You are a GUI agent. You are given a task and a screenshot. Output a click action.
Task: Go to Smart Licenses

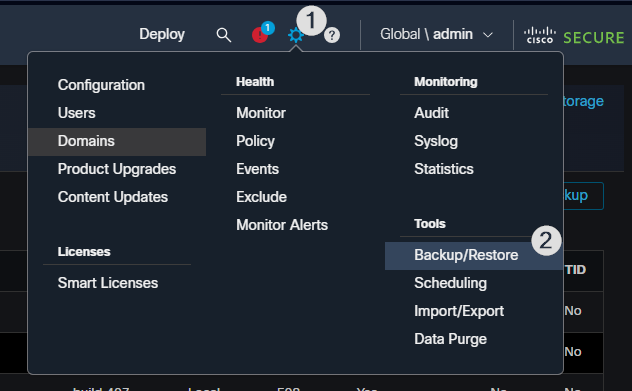tap(108, 283)
